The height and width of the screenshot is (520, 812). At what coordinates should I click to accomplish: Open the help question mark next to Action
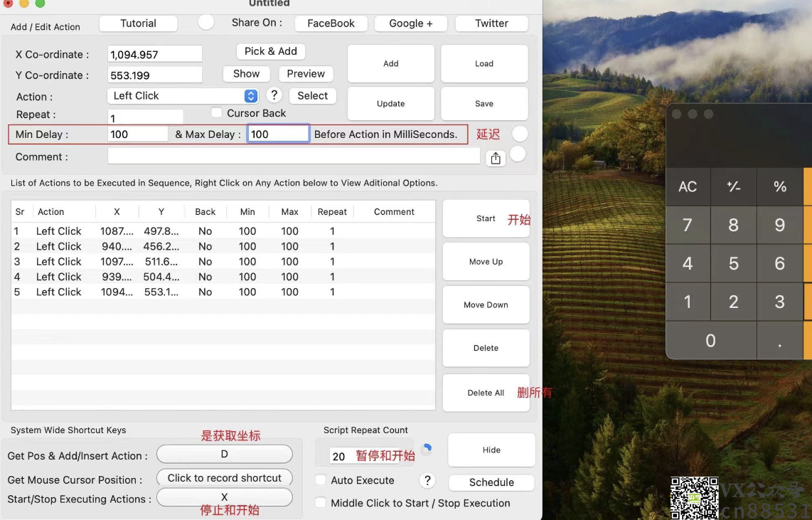tap(274, 95)
